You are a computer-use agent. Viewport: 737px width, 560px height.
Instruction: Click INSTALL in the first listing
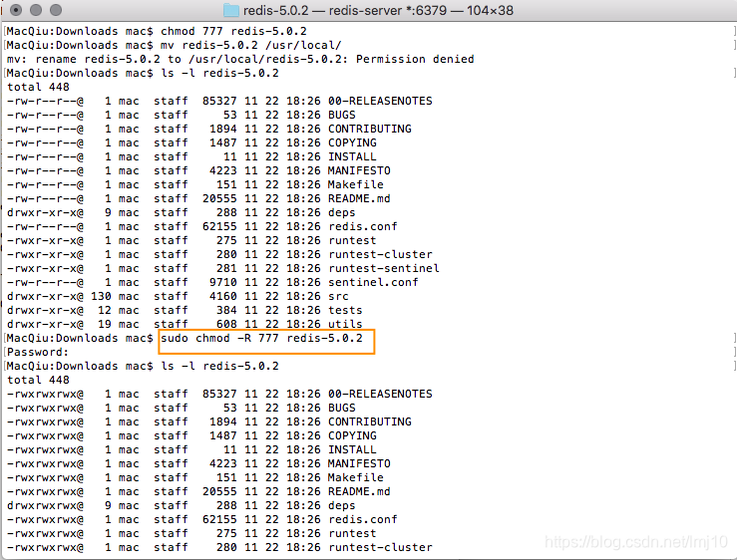tap(352, 156)
